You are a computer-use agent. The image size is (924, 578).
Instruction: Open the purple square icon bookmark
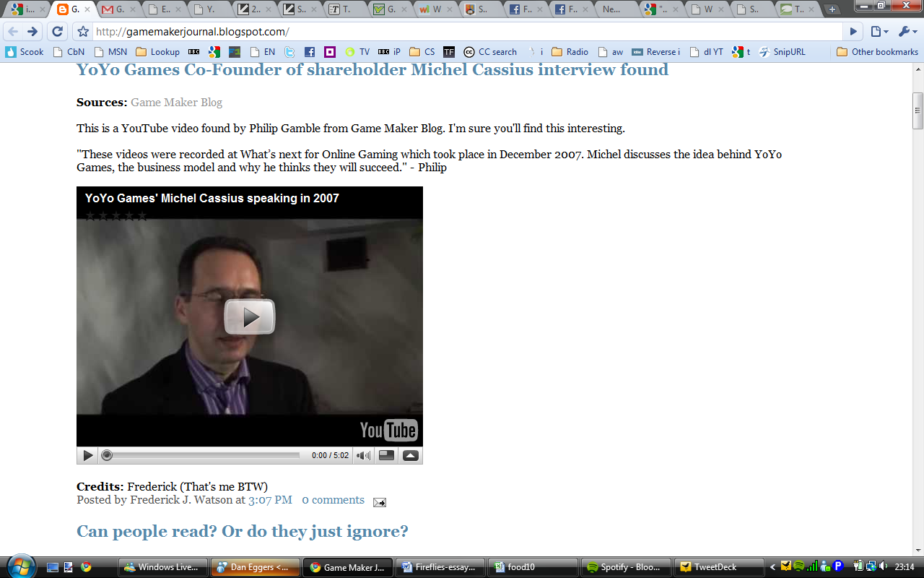pyautogui.click(x=330, y=52)
